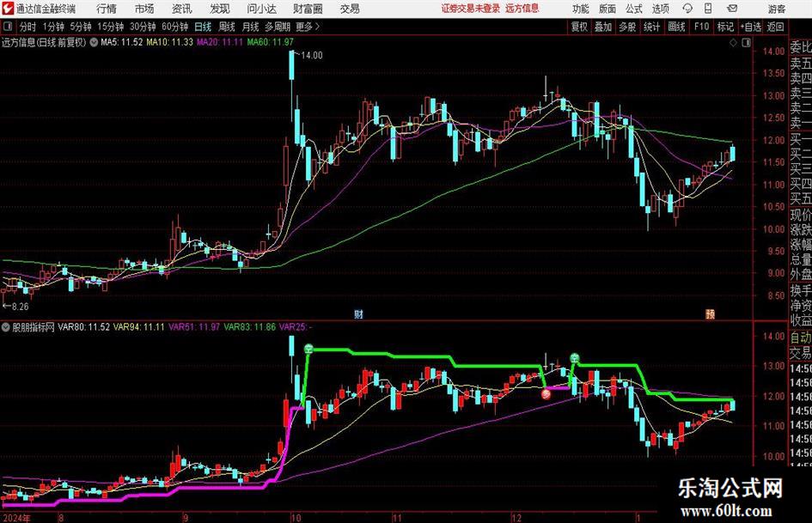Click the 股朋指标网 indicator name

[34, 326]
